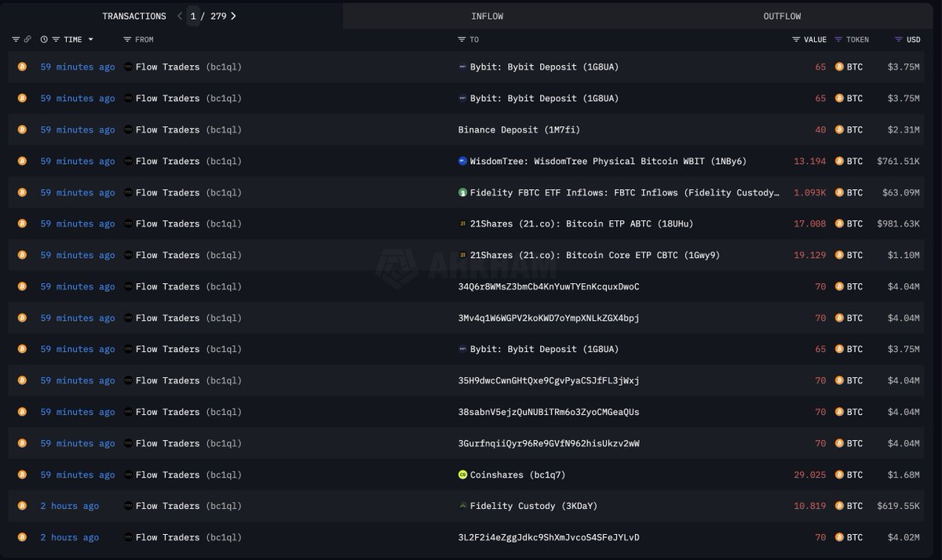This screenshot has height=560, width=942.
Task: Click 21Shares logo in Bitcoin Core ETP CBTC row
Action: tap(462, 255)
